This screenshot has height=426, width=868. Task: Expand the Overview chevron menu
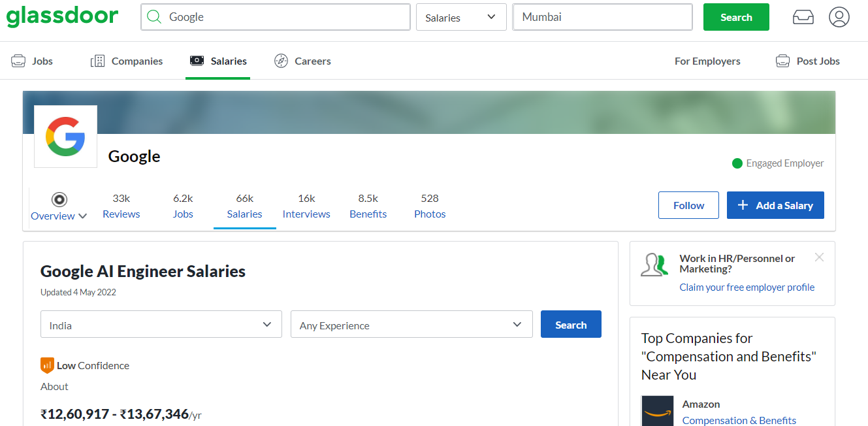[83, 216]
